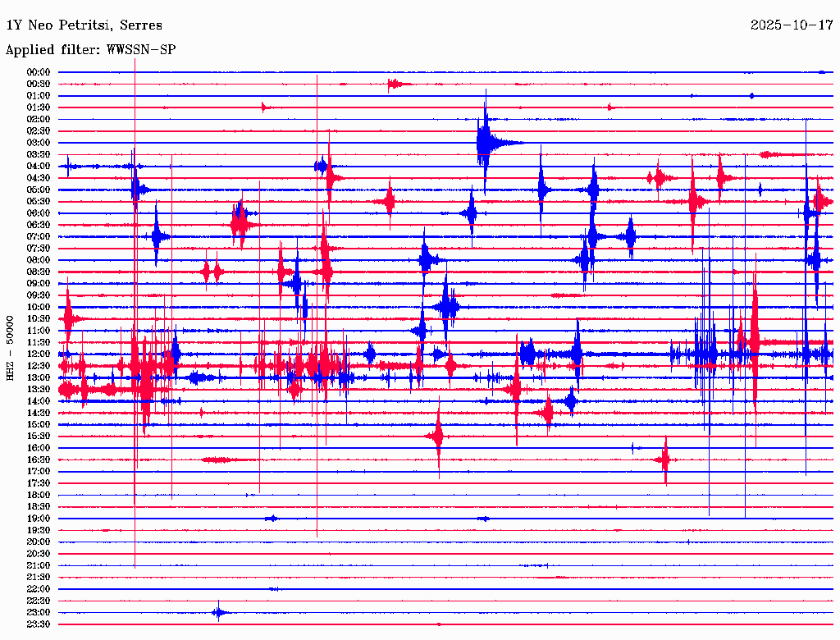The height and width of the screenshot is (640, 840).
Task: Select the 10:30 time label
Action: tap(39, 319)
